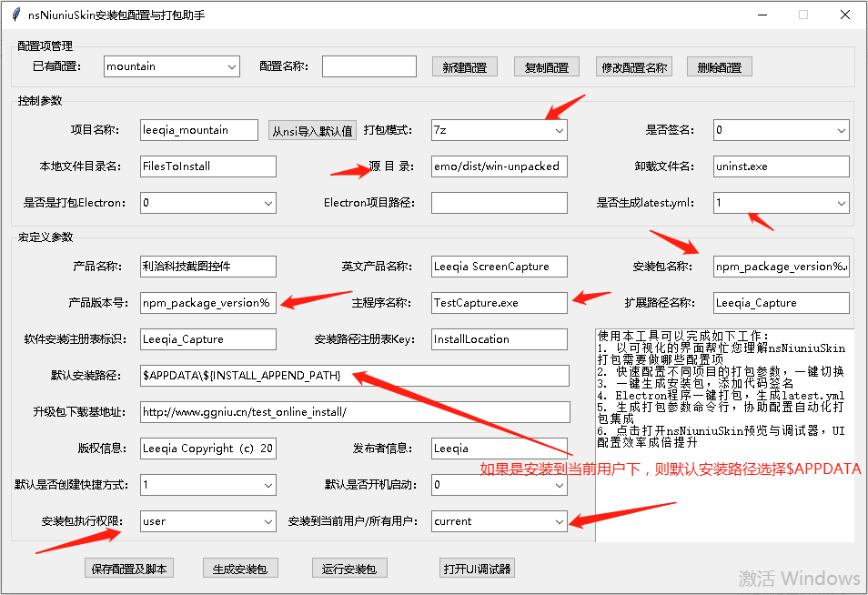Click the 产品名称 field 利洽科技截图控件
The height and width of the screenshot is (595, 868).
point(208,267)
